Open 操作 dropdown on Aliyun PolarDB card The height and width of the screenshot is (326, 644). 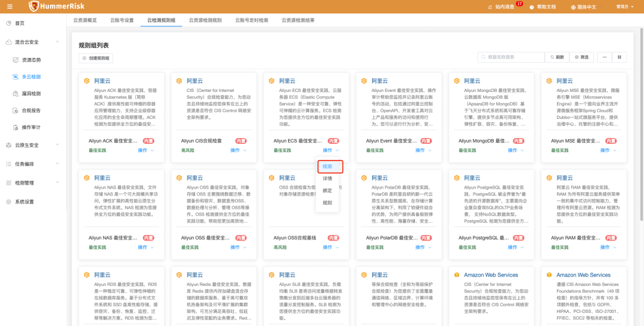[423, 247]
